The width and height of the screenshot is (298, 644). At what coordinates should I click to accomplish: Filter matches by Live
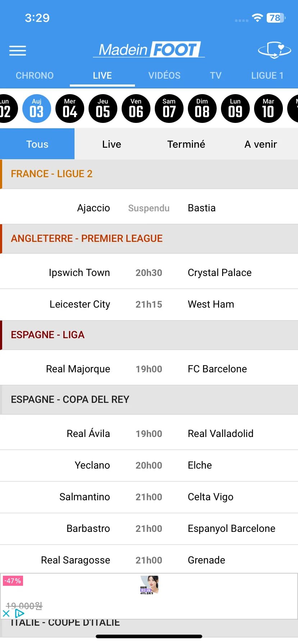[x=112, y=144]
